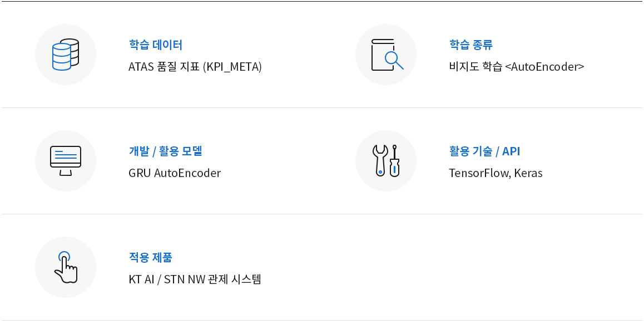644x324 pixels.
Task: Click the screwdriver in tools icon
Action: 394,161
